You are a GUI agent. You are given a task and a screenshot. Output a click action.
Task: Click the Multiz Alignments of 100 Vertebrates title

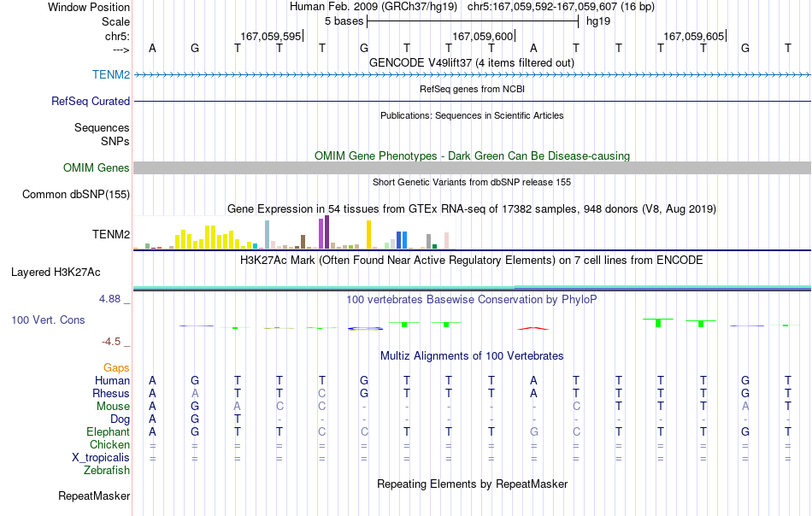tap(472, 355)
